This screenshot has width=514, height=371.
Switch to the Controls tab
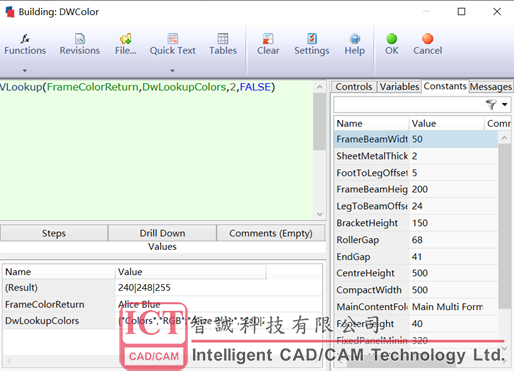(354, 87)
